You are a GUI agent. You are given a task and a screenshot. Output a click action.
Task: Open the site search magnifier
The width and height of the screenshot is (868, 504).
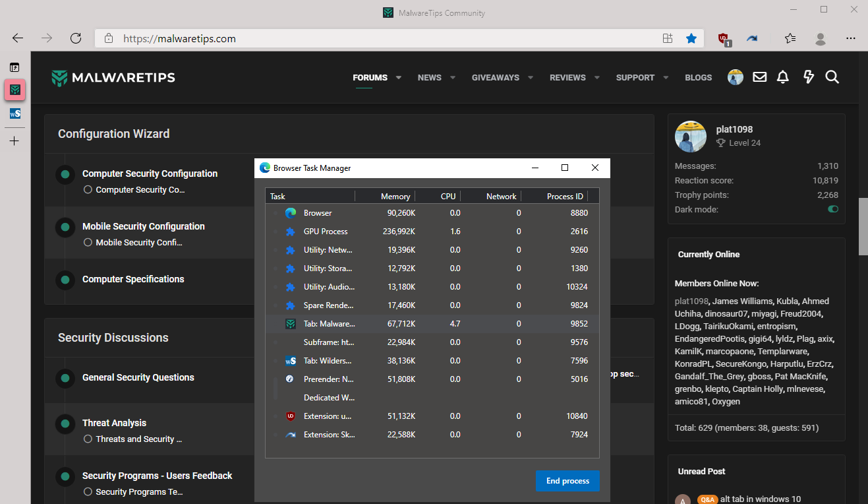[x=832, y=77]
